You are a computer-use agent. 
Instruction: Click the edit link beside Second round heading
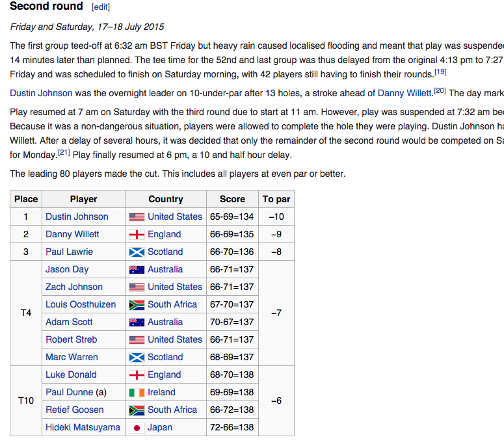(x=101, y=7)
